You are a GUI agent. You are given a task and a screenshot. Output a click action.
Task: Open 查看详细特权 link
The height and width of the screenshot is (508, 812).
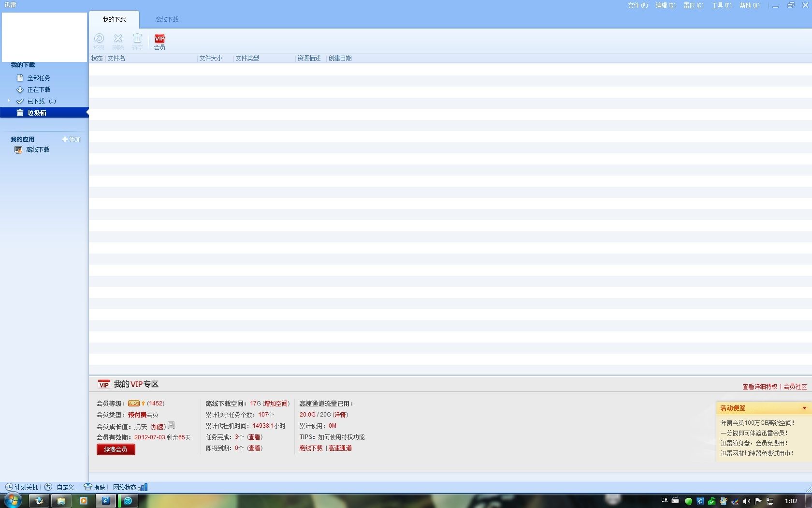click(760, 387)
